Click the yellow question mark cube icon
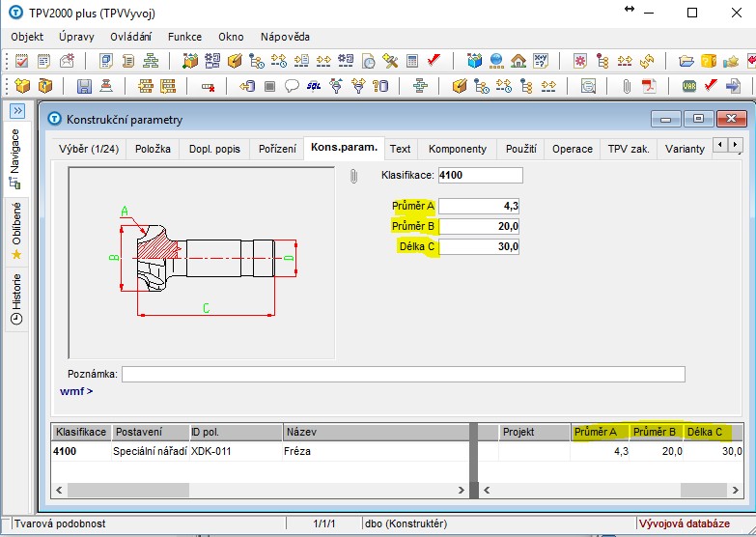The width and height of the screenshot is (756, 537). [x=709, y=61]
